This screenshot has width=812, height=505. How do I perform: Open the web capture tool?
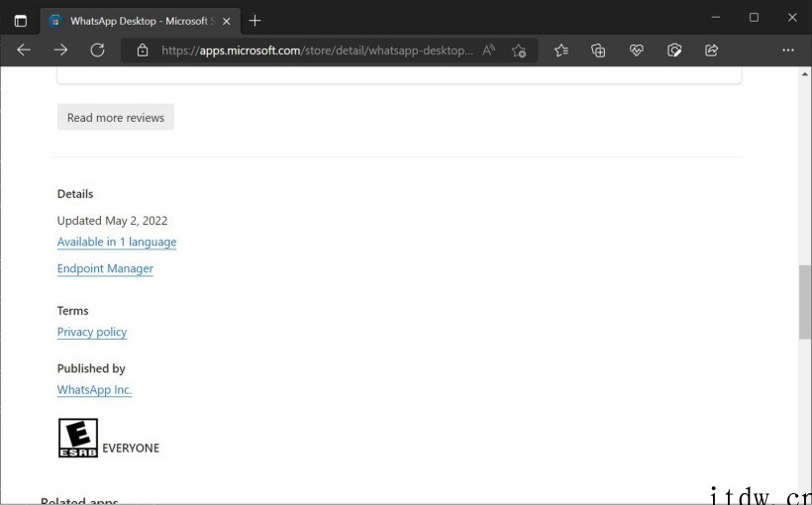pyautogui.click(x=674, y=50)
